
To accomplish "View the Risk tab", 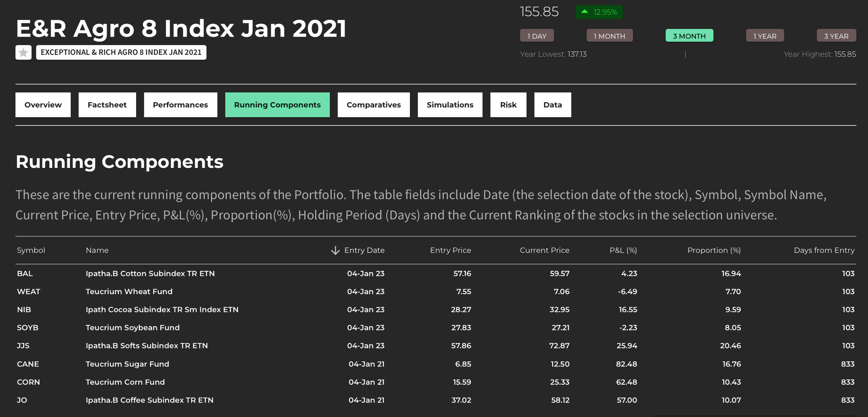I will click(508, 105).
